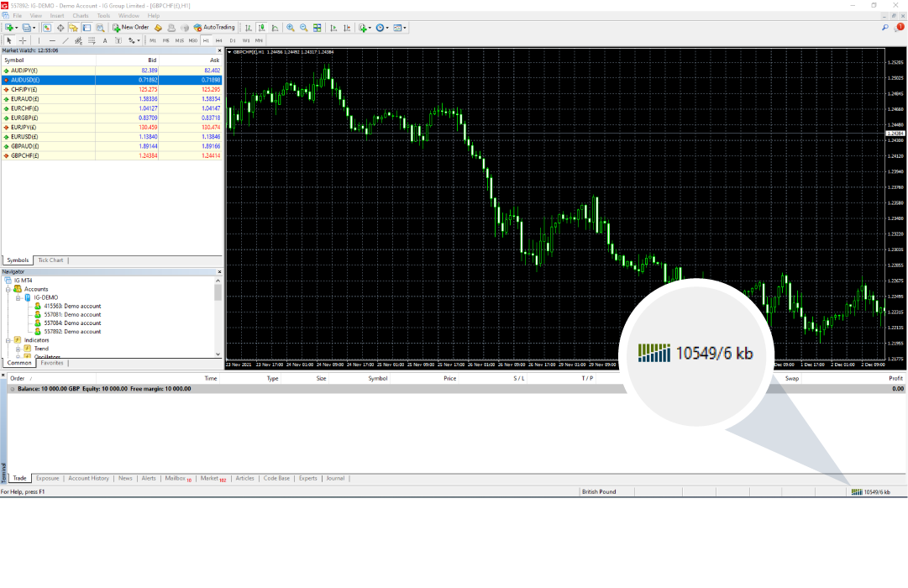This screenshot has height=588, width=908.
Task: Collapse the Accounts tree node
Action: 8,289
